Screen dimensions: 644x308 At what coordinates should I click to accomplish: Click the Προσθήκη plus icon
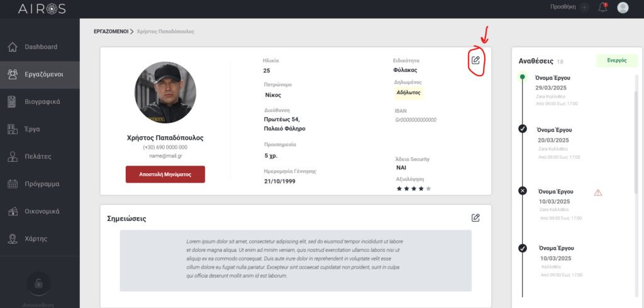pyautogui.click(x=585, y=8)
